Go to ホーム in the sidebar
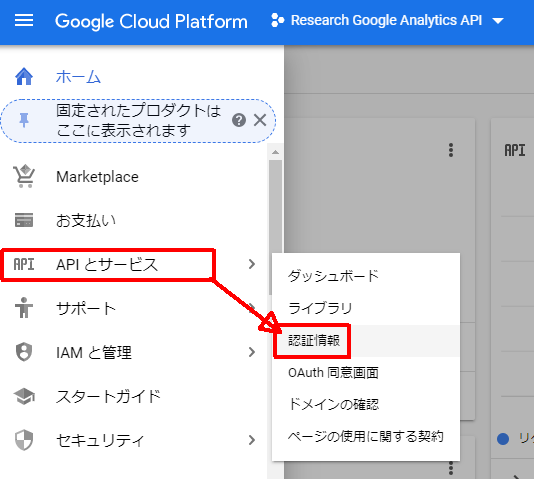 78,77
